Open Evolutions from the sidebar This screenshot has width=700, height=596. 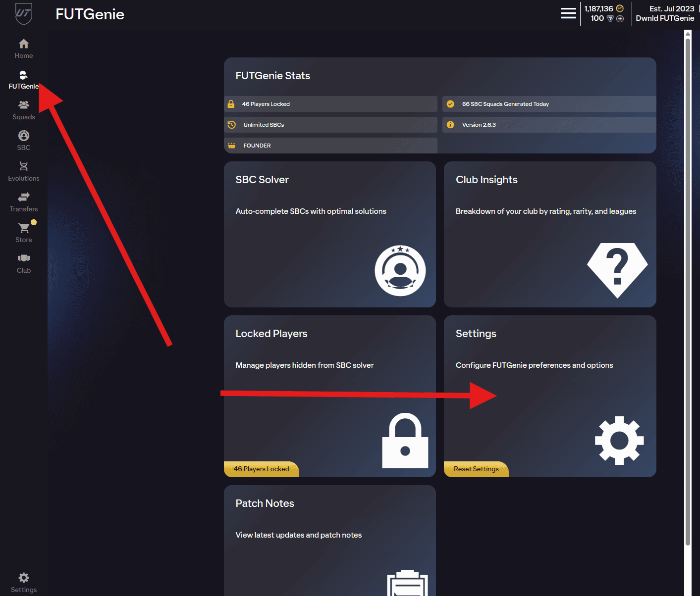click(x=24, y=172)
